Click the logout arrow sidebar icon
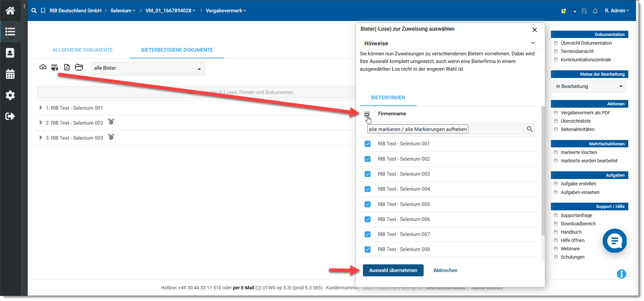 pos(10,116)
